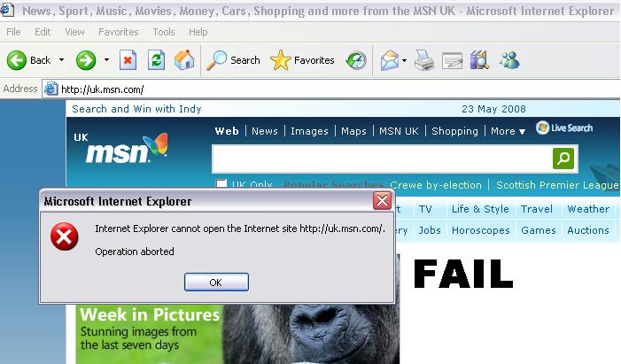Select the Images search tab
The height and width of the screenshot is (364, 621).
[x=309, y=131]
